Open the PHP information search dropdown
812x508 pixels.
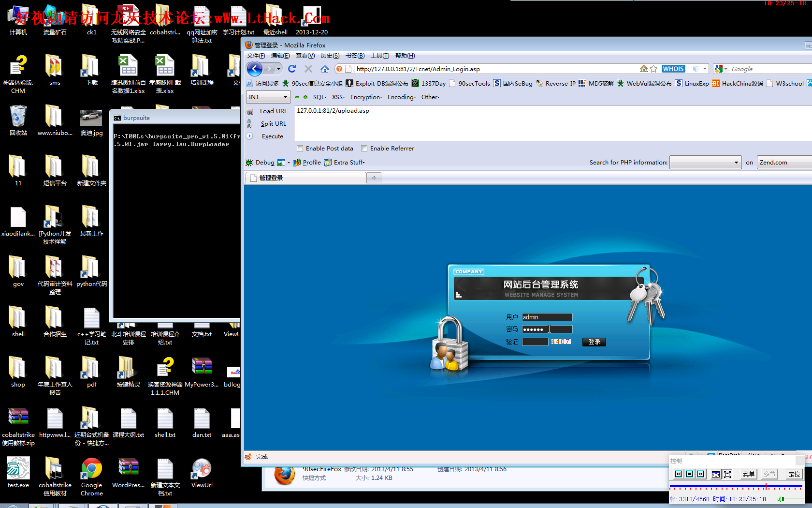706,163
